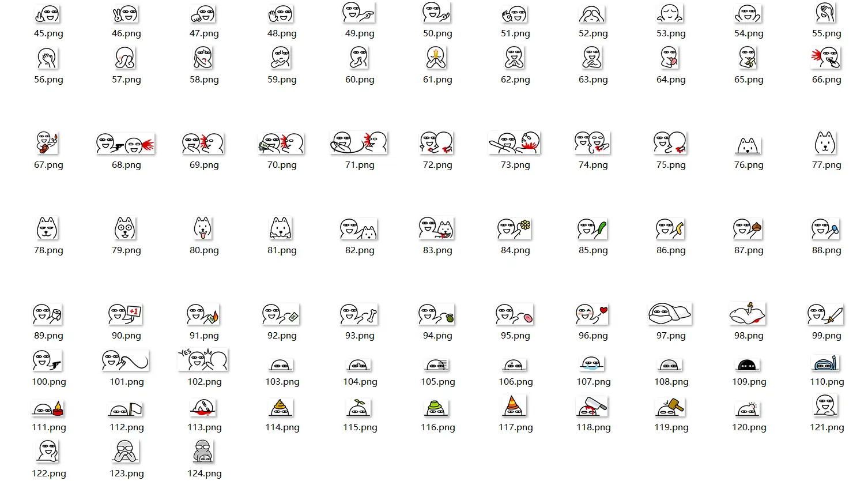This screenshot has width=868, height=481.
Task: Open the gun-pointing sticker 68.png
Action: tap(125, 143)
